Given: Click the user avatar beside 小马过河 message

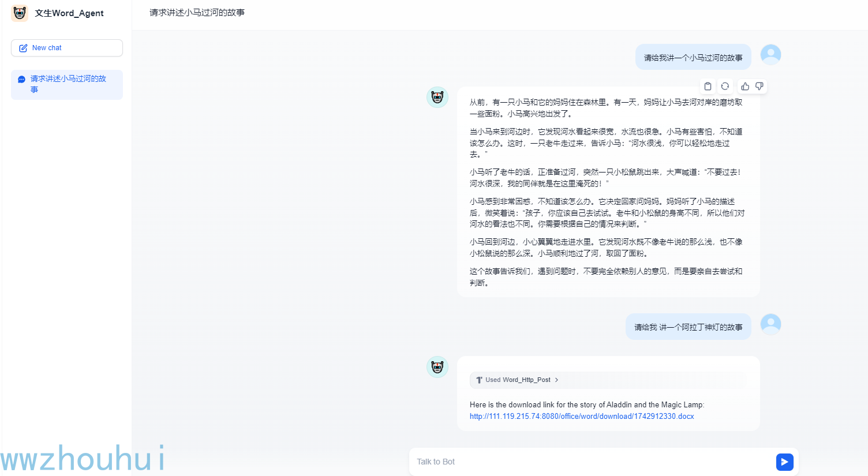Looking at the screenshot, I should tap(770, 55).
